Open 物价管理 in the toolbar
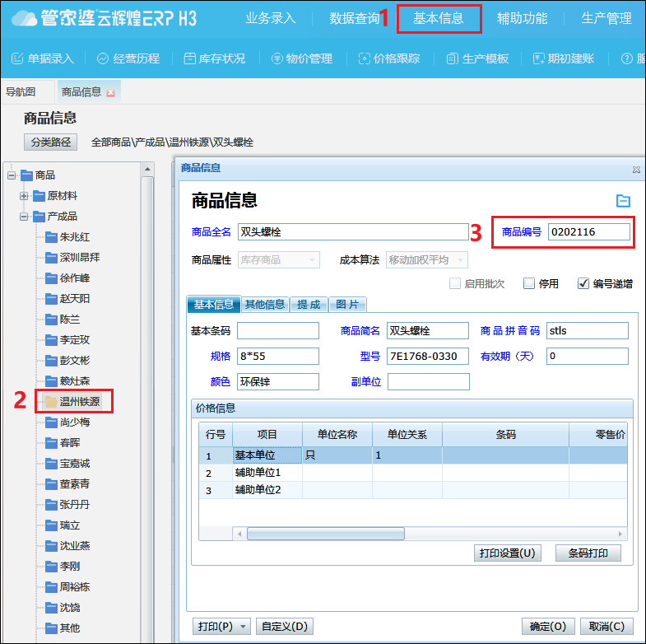Viewport: 646px width, 644px height. click(277, 58)
